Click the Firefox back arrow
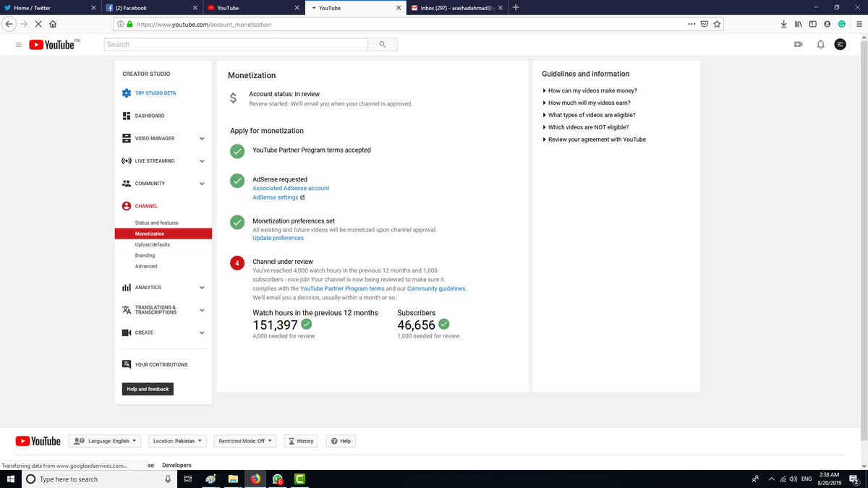 [x=9, y=24]
